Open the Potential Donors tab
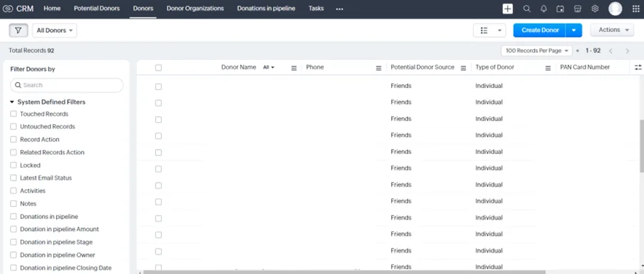Screen dimensions: 644x274 pos(97,9)
